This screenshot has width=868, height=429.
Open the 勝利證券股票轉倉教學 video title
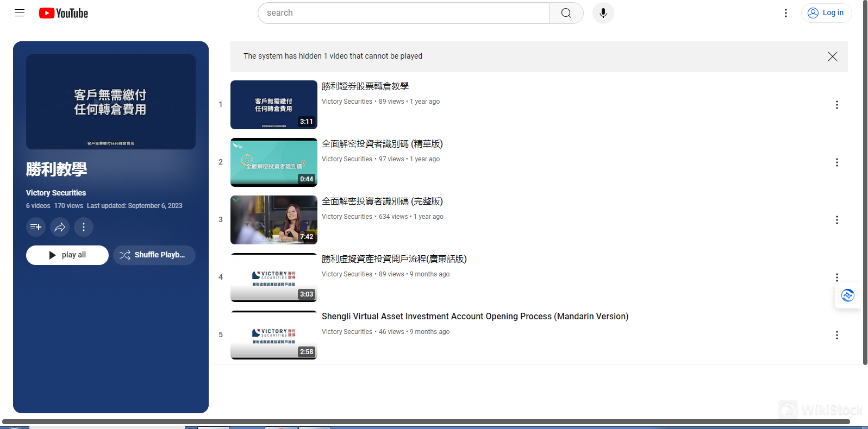(x=365, y=86)
